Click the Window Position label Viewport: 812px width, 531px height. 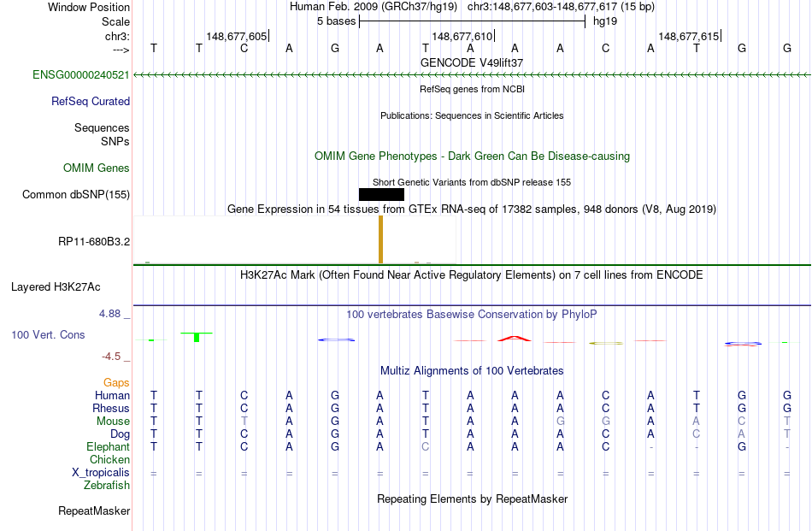coord(89,7)
